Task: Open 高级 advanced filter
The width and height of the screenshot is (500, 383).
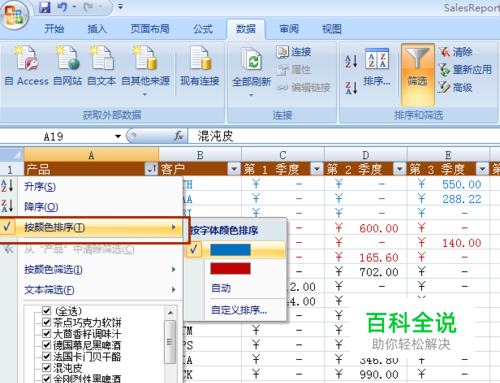Action: click(x=456, y=88)
